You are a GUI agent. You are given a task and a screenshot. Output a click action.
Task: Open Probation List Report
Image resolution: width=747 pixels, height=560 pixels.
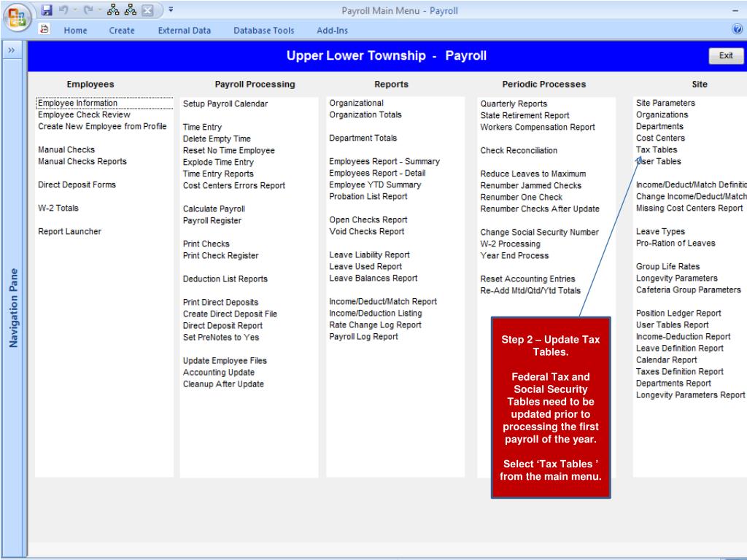click(x=368, y=196)
